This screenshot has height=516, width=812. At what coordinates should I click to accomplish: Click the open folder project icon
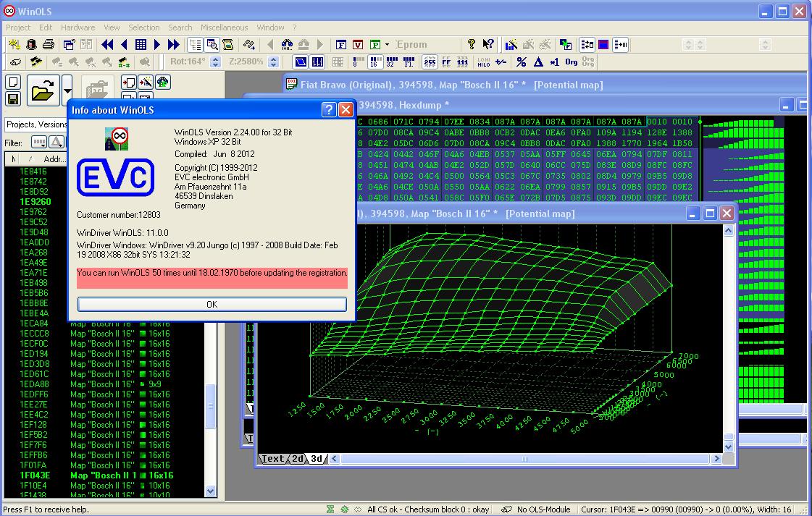pyautogui.click(x=43, y=90)
